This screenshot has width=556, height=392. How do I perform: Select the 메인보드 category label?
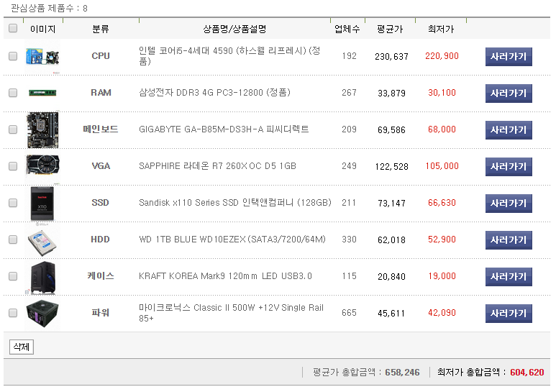pos(101,129)
